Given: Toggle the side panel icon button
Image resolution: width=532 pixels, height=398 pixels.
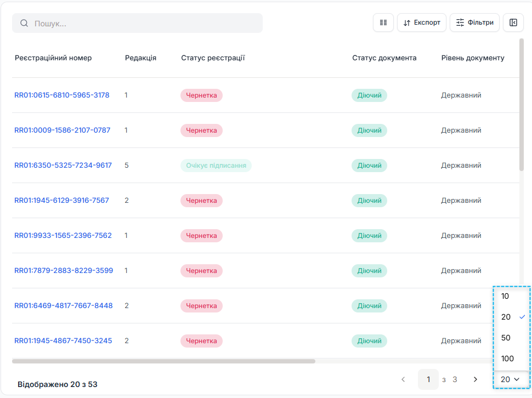Looking at the screenshot, I should point(513,22).
